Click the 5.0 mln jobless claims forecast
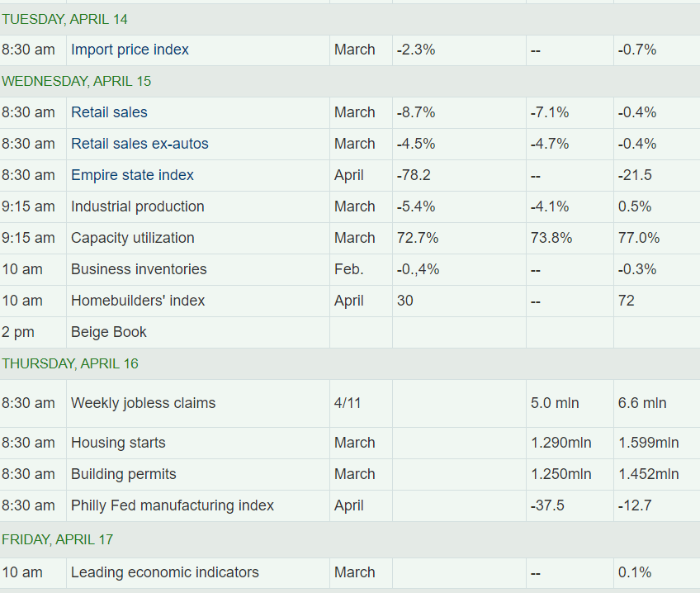This screenshot has height=593, width=700. 555,403
